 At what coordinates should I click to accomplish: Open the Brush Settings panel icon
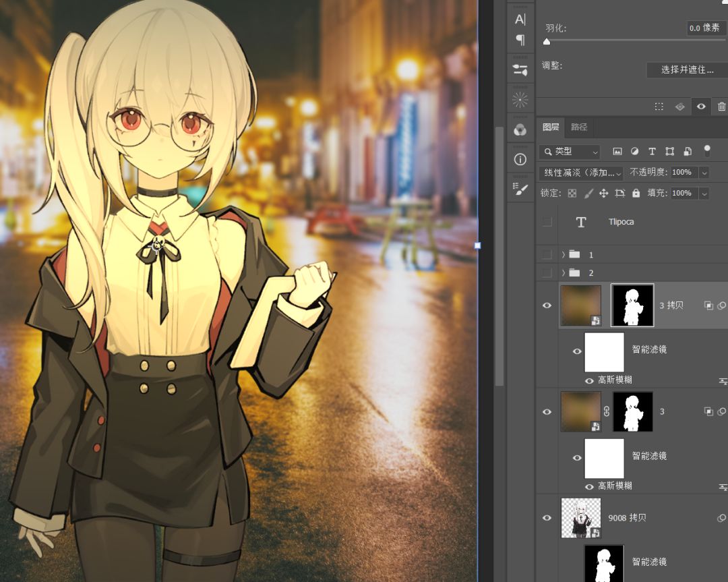tap(520, 190)
